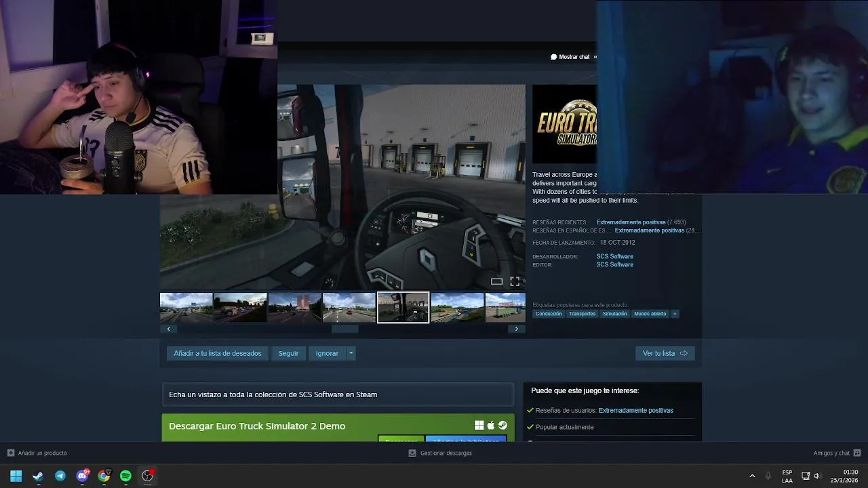Open Extremadamente positivas link in recommendation panel
Screen dimensions: 868x488
point(635,410)
